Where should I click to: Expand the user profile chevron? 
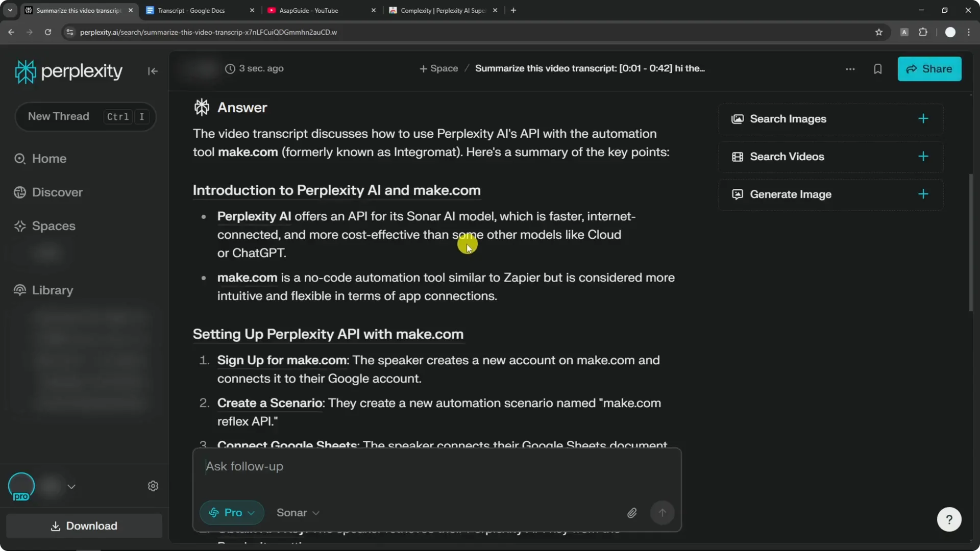coord(71,486)
